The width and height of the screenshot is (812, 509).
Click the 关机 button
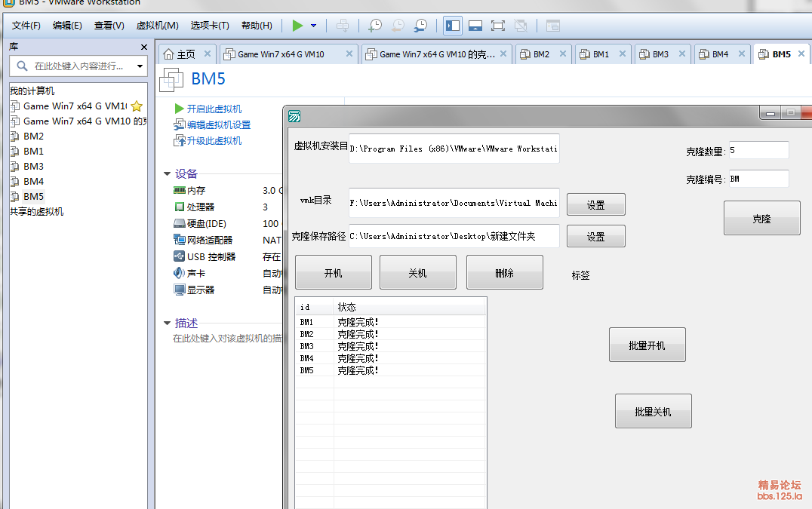click(418, 273)
